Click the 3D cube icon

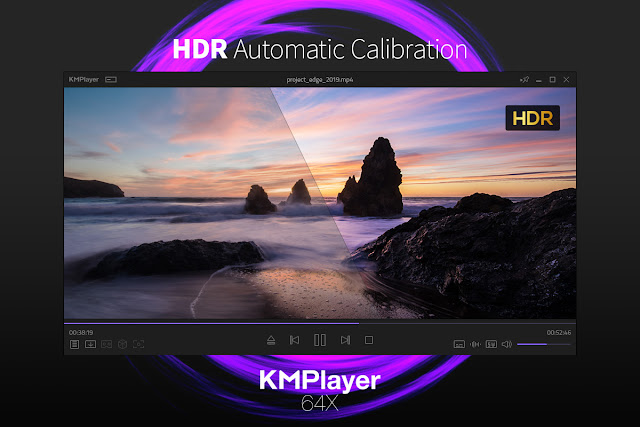(x=122, y=344)
